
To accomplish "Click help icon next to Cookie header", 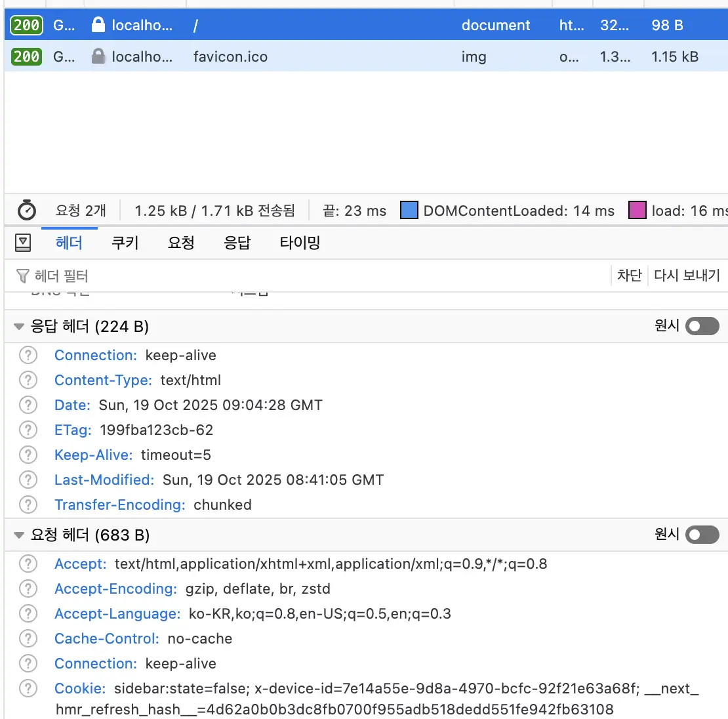I will pos(28,688).
